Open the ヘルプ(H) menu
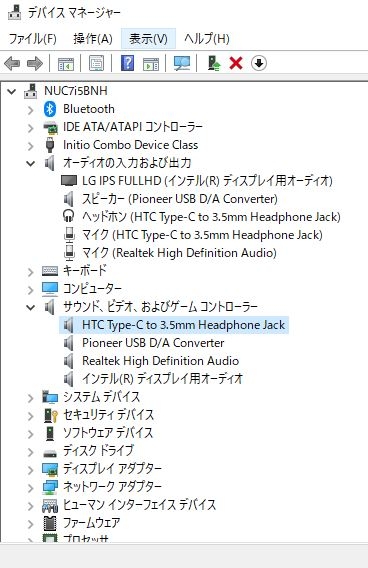The image size is (368, 568). 206,38
